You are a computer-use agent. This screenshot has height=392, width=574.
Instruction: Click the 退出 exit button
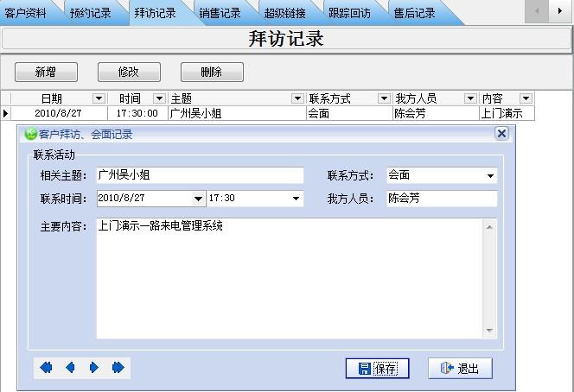coord(460,369)
